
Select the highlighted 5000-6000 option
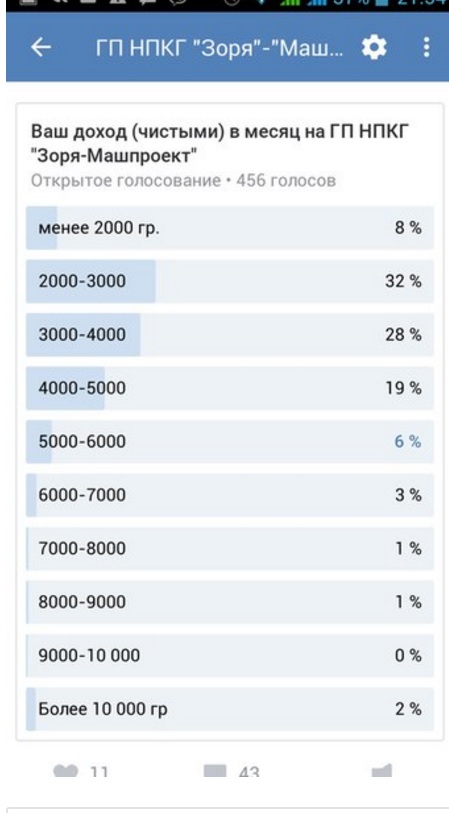tap(230, 441)
